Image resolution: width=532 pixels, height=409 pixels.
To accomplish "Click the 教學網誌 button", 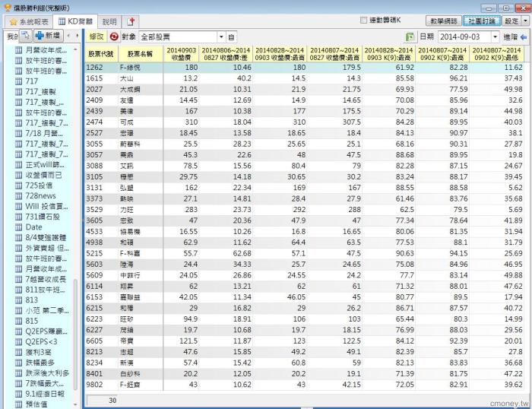I will (444, 21).
